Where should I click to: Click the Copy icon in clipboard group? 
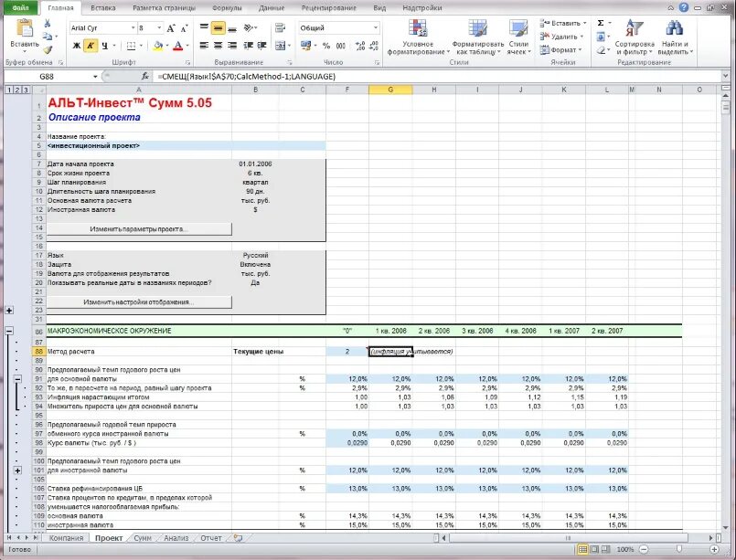(48, 37)
